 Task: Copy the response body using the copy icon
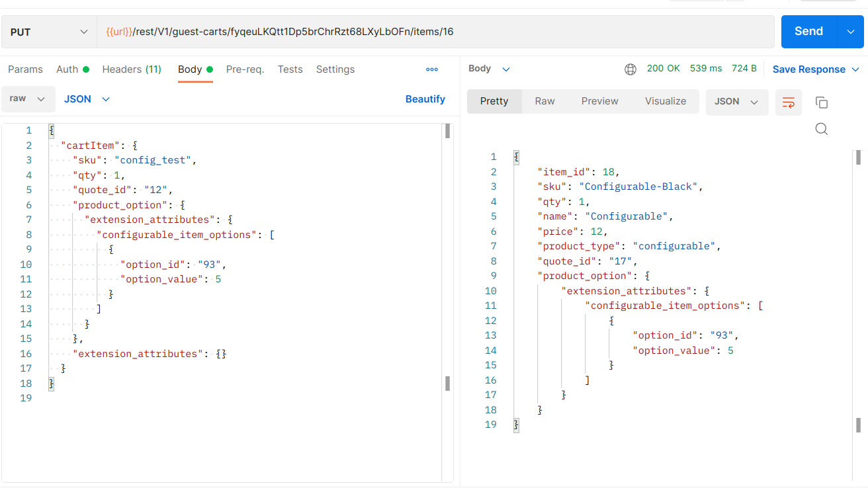[822, 102]
